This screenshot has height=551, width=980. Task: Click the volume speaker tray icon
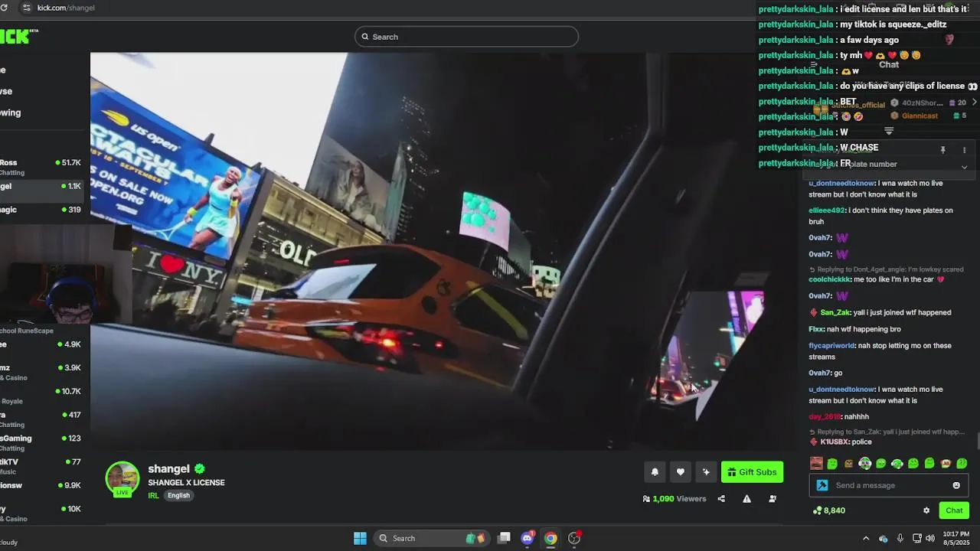pyautogui.click(x=930, y=538)
